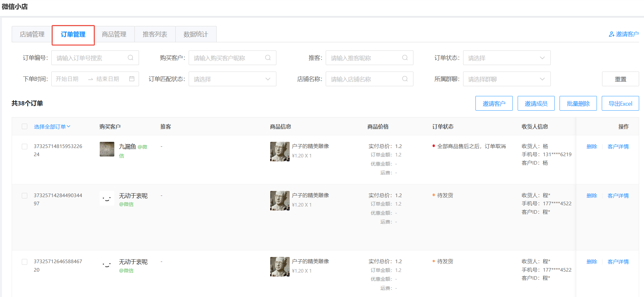
Task: Click the search icon in order number field
Action: tap(131, 58)
